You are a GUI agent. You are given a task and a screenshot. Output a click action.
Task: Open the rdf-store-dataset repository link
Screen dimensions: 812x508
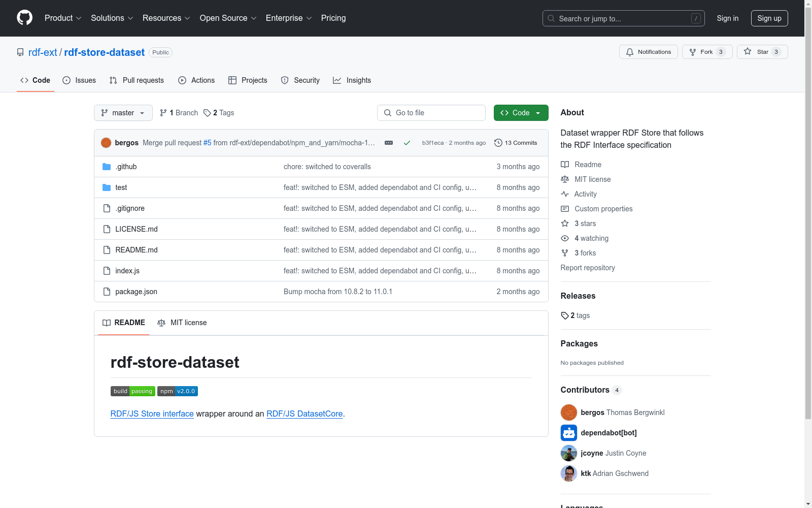click(x=105, y=52)
